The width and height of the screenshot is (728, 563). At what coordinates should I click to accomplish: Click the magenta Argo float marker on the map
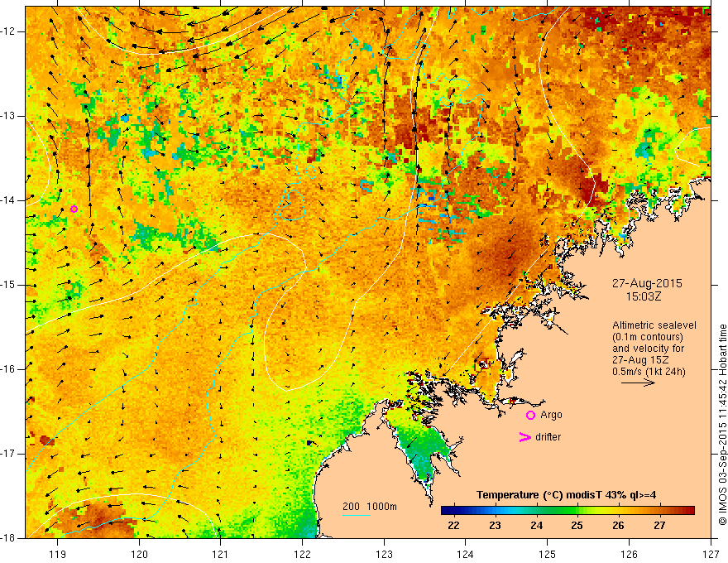(x=74, y=209)
